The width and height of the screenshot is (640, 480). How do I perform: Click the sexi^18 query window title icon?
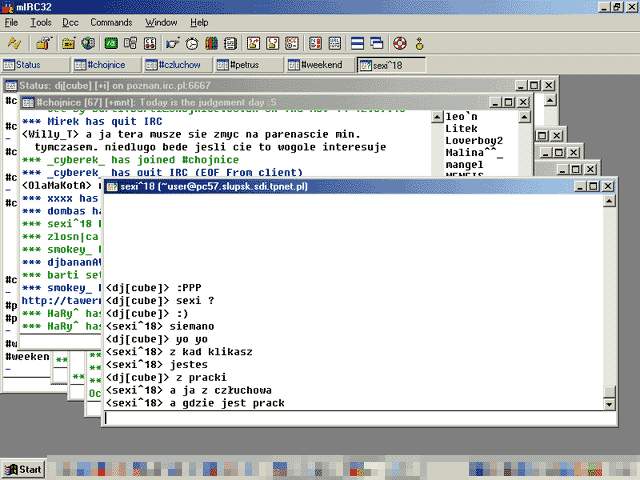tap(111, 187)
